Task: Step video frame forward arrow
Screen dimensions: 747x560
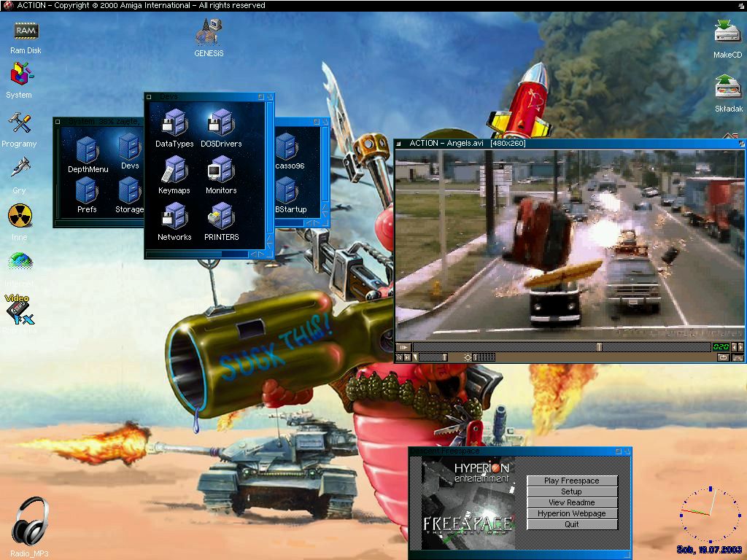Action: pos(740,347)
